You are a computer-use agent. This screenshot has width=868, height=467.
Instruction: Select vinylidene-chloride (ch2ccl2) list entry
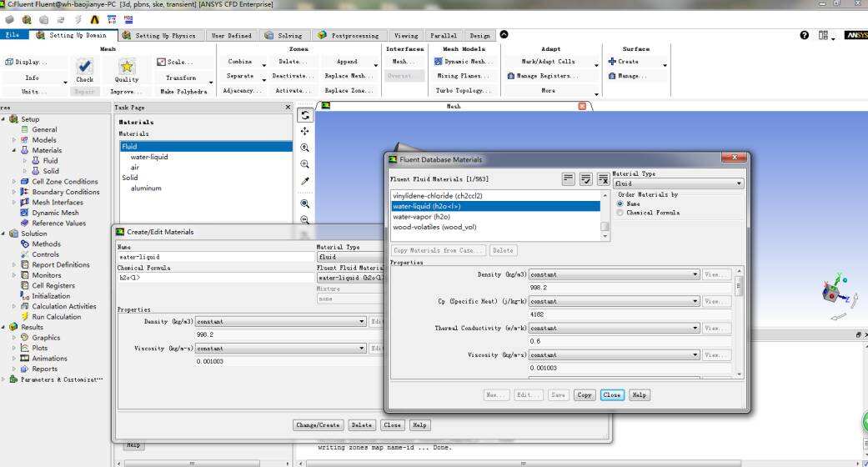coord(437,195)
